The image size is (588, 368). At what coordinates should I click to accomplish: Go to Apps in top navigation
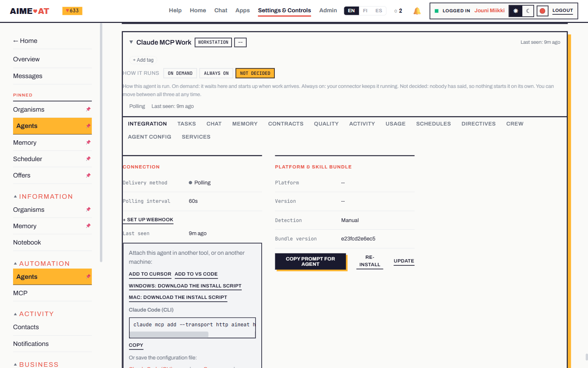[x=243, y=11]
